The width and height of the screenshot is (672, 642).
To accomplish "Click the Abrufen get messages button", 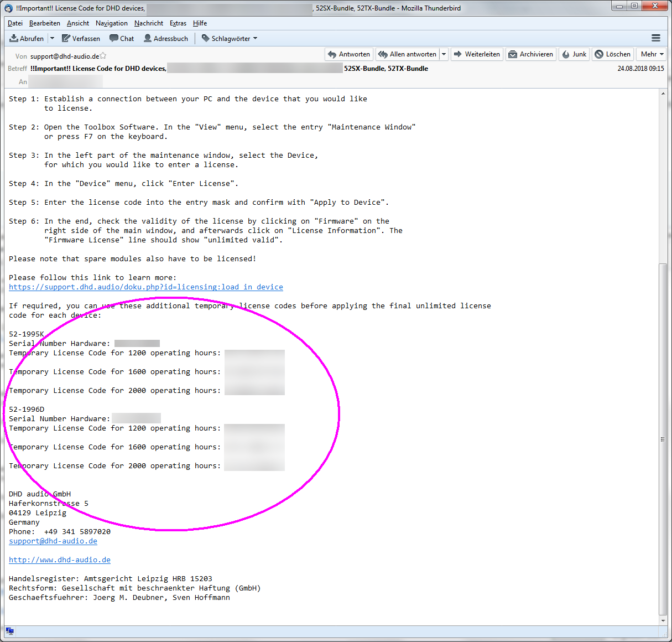I will click(x=27, y=39).
